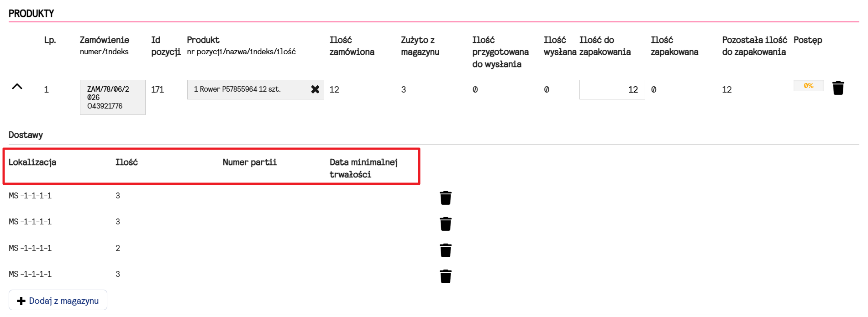Click the Ilość zamówiona column header
Screen dimensions: 868x317
click(352, 46)
